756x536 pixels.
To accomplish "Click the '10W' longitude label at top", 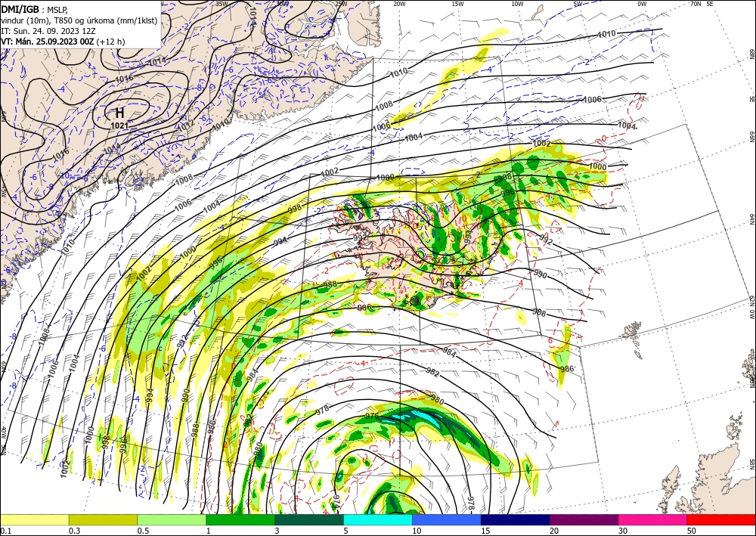I will tap(517, 3).
